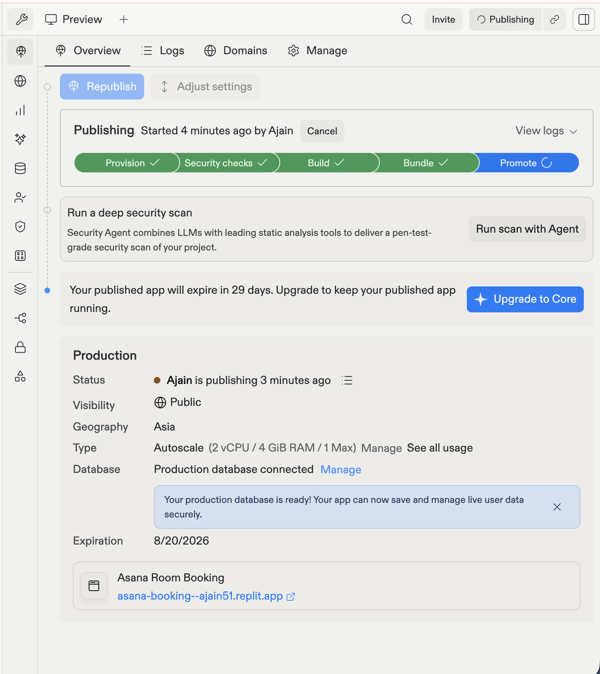Open analytics bar chart sidebar icon
This screenshot has height=674, width=600.
tap(20, 110)
